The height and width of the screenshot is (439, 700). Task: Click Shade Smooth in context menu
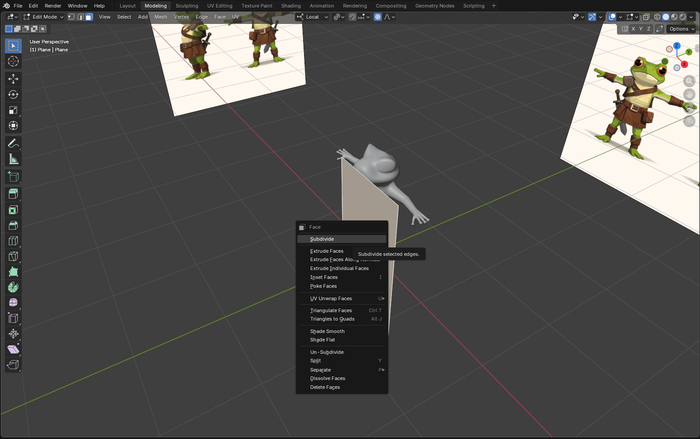(327, 331)
